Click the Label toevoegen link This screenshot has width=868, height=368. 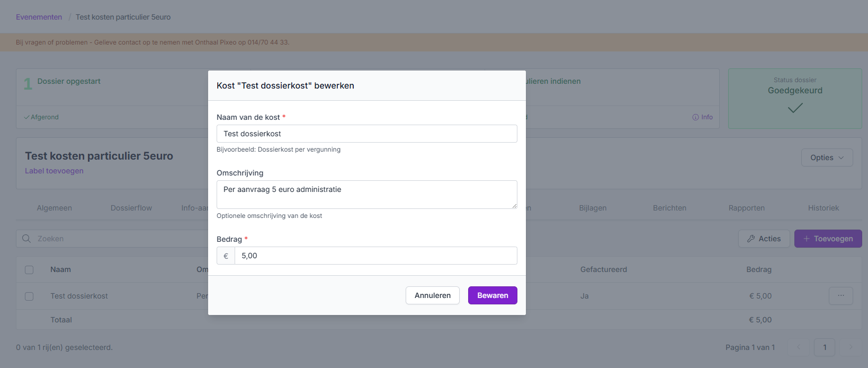[x=54, y=171]
